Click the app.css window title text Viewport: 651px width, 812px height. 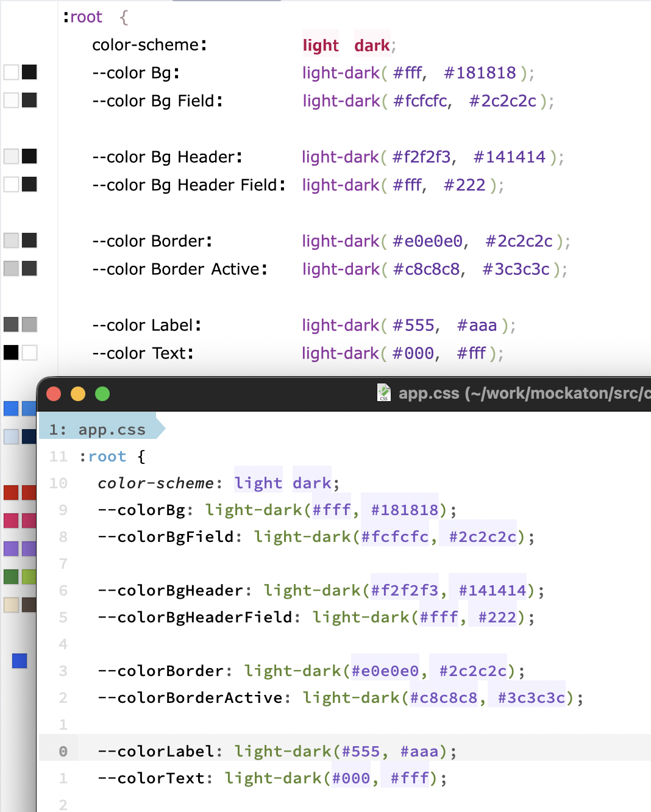click(524, 393)
